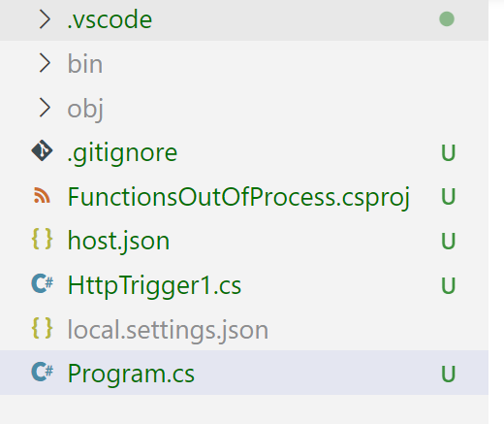The image size is (504, 424).
Task: Click the braces icon beside local.settings.json
Action: (42, 328)
